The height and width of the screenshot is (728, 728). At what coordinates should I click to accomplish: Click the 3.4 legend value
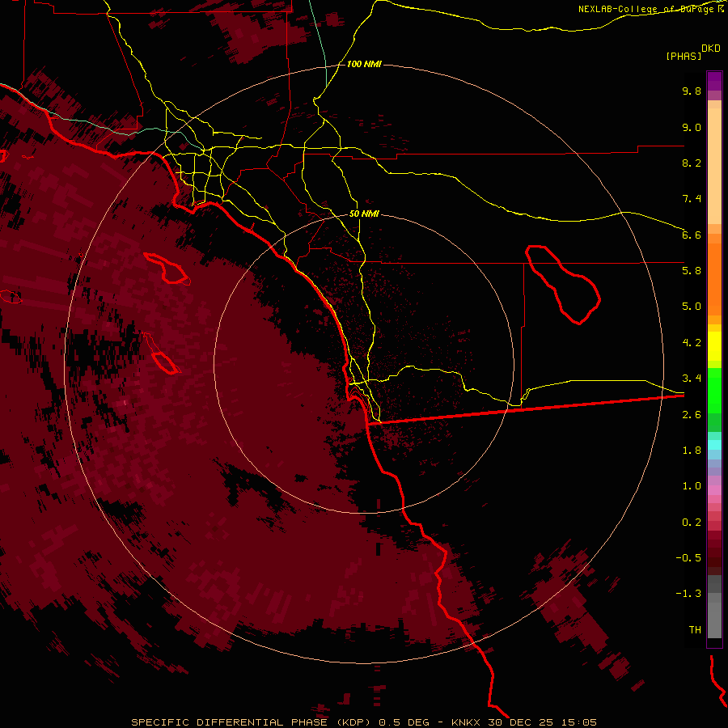pyautogui.click(x=692, y=379)
